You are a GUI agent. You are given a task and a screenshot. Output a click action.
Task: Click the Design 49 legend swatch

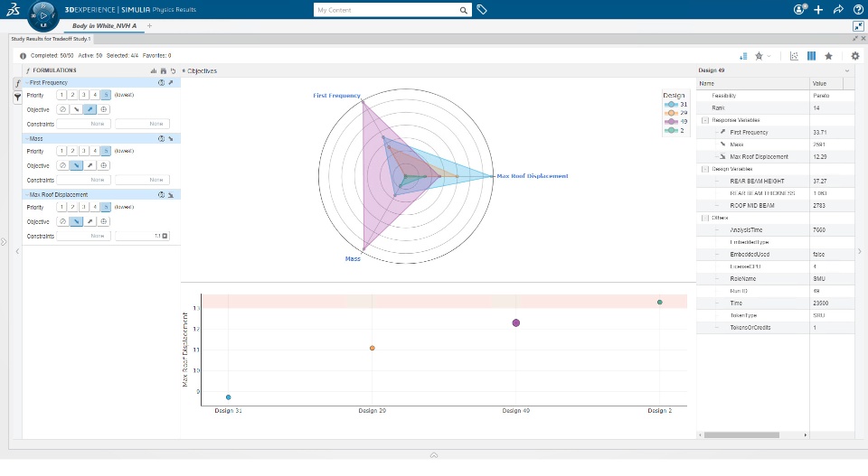click(x=671, y=122)
